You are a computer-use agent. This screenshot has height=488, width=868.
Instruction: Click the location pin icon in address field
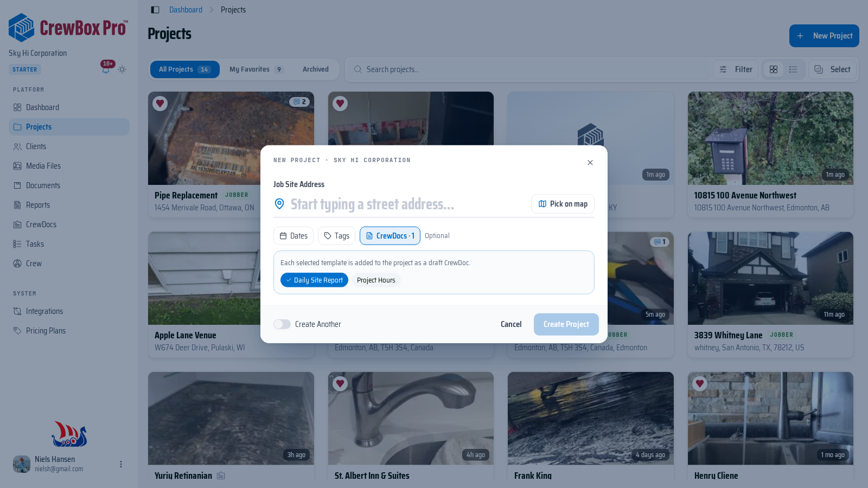pos(279,204)
